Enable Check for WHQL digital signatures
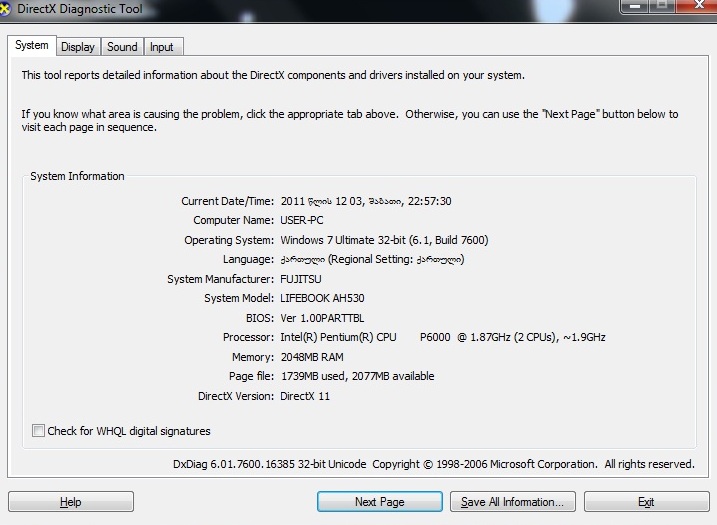 coord(38,431)
